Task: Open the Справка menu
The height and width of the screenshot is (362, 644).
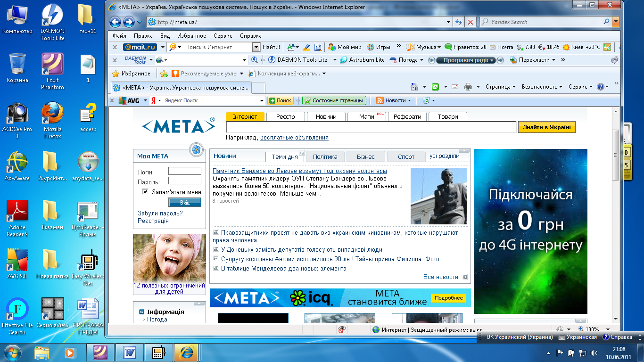Action: click(x=251, y=36)
